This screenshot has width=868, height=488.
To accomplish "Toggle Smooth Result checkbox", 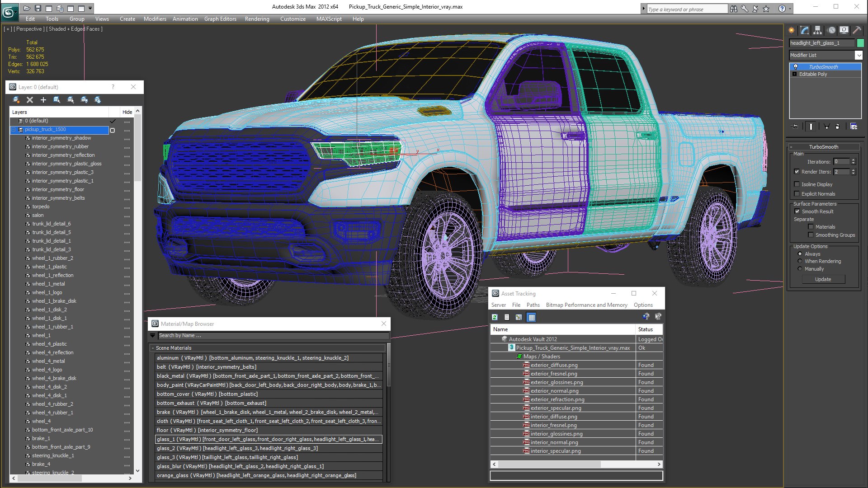I will click(797, 211).
